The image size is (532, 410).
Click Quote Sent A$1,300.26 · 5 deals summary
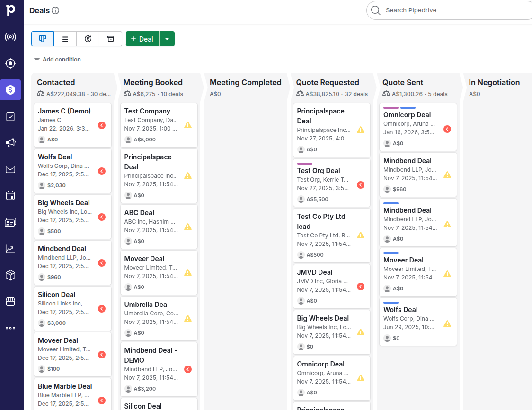(415, 94)
